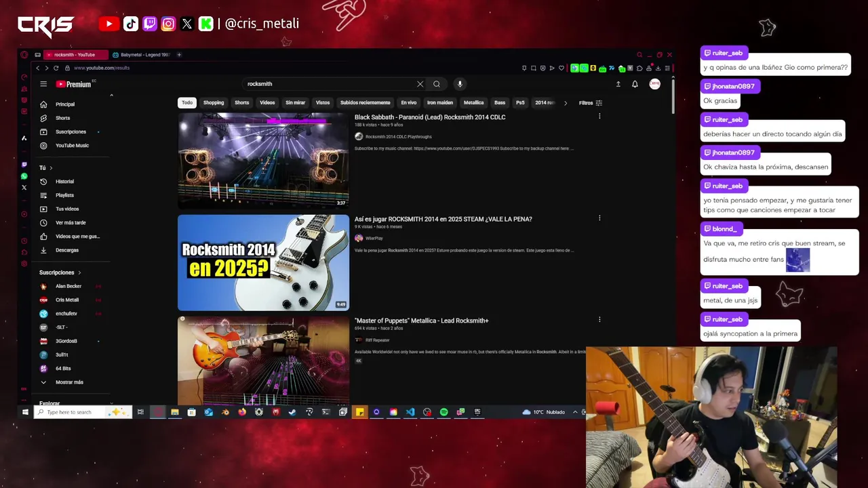Open WhatsApp in Opera sidebar
The width and height of the screenshot is (868, 488).
[x=24, y=176]
